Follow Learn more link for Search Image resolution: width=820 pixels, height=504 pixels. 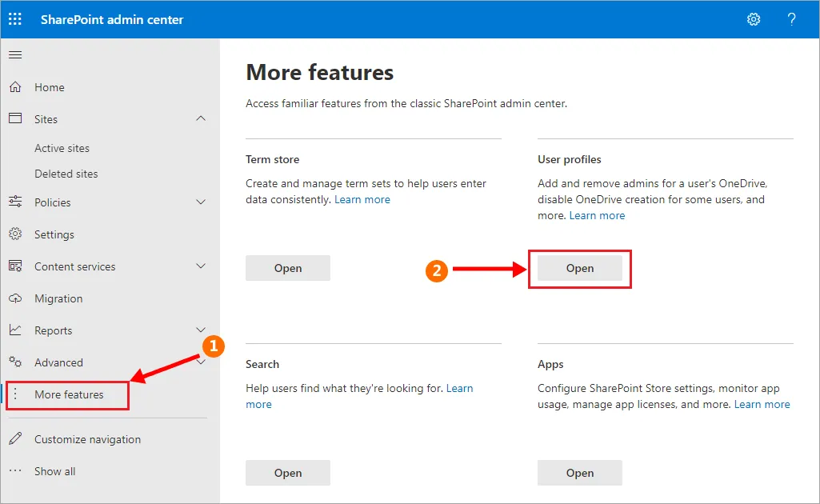coord(460,388)
